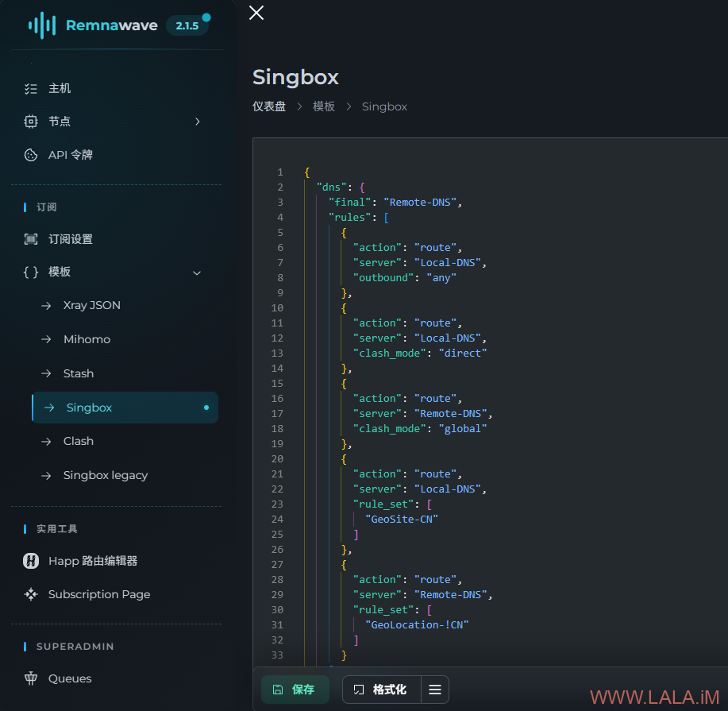Click the arrow icon beside Singbox sidebar item

click(x=49, y=408)
